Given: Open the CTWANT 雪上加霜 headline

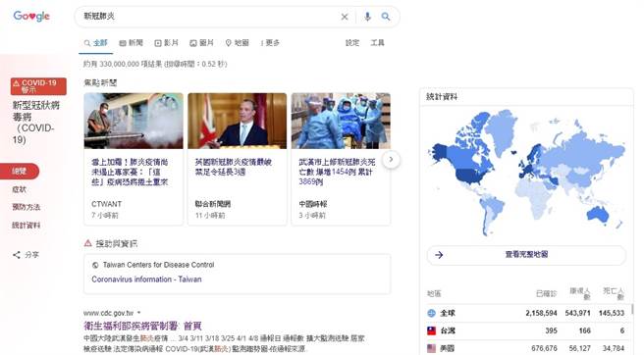Looking at the screenshot, I should coord(130,172).
